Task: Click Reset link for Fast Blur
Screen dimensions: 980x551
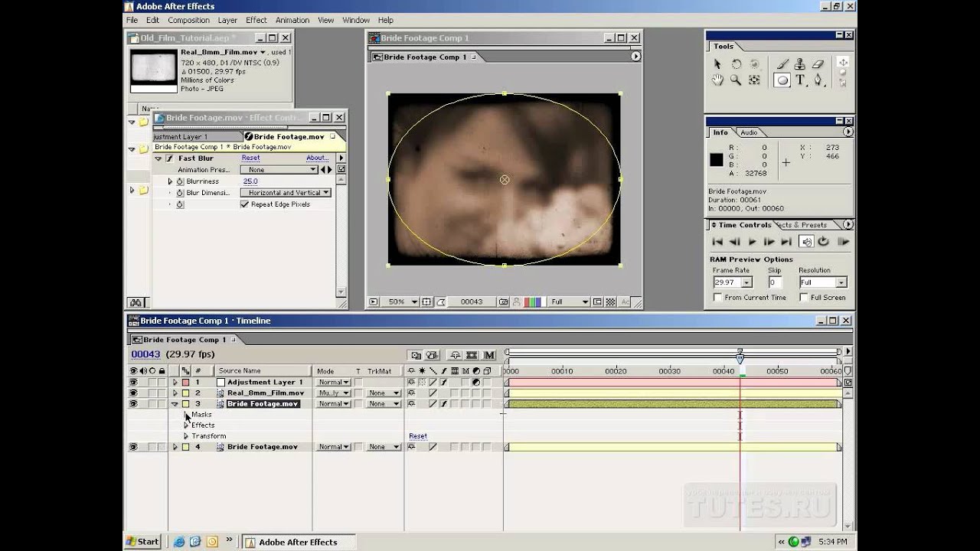Action: [250, 158]
